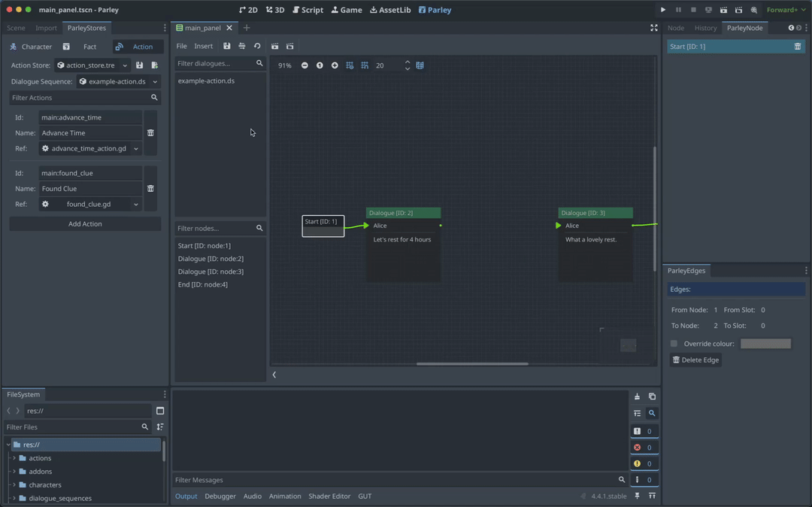Open the action_store.tre dropdown

pos(125,65)
